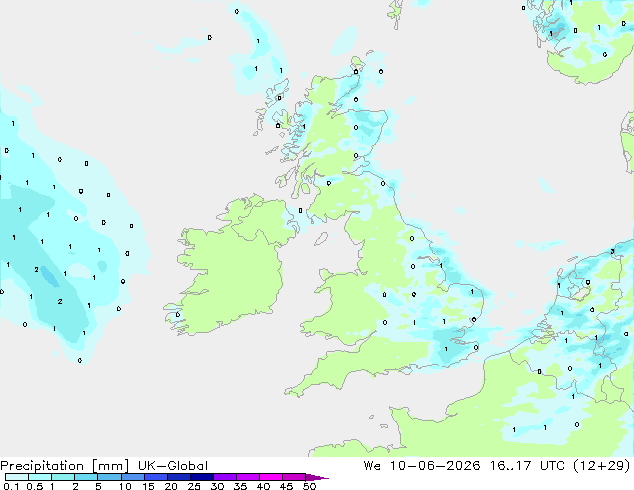The height and width of the screenshot is (490, 634).
Task: Pick the 15–20 mm legend swatch
Action: pos(155,477)
